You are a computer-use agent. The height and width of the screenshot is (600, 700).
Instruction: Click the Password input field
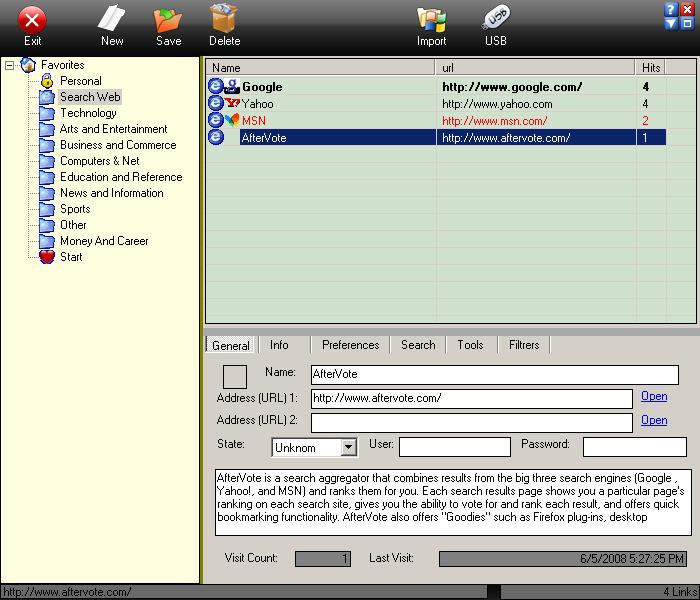634,447
